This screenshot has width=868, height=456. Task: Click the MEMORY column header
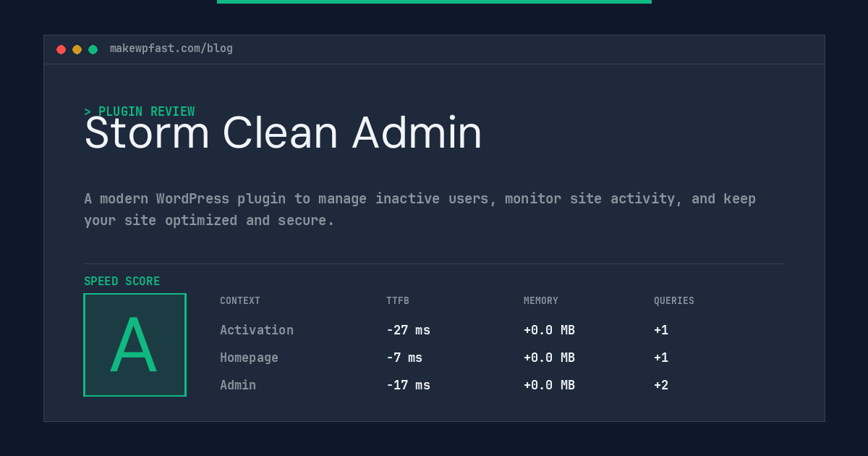(x=541, y=301)
